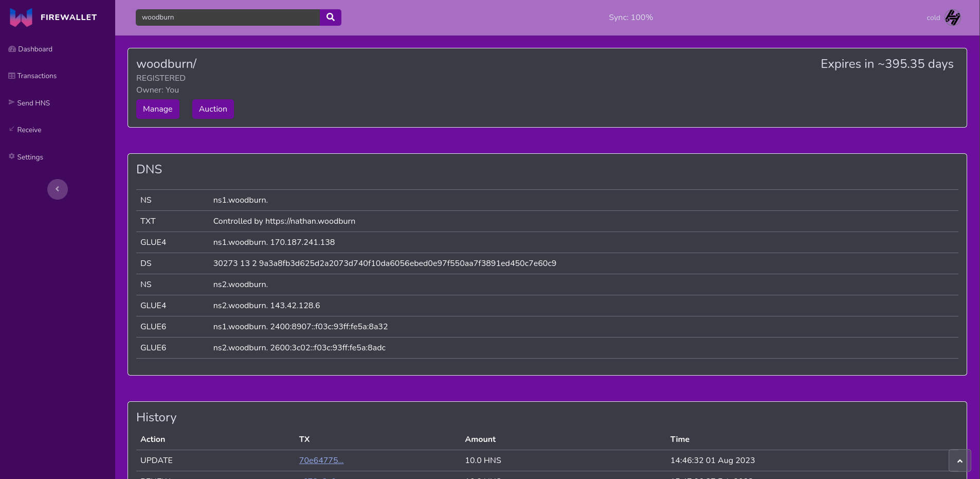980x479 pixels.
Task: Click the Sync: 100% status indicator
Action: tap(630, 17)
